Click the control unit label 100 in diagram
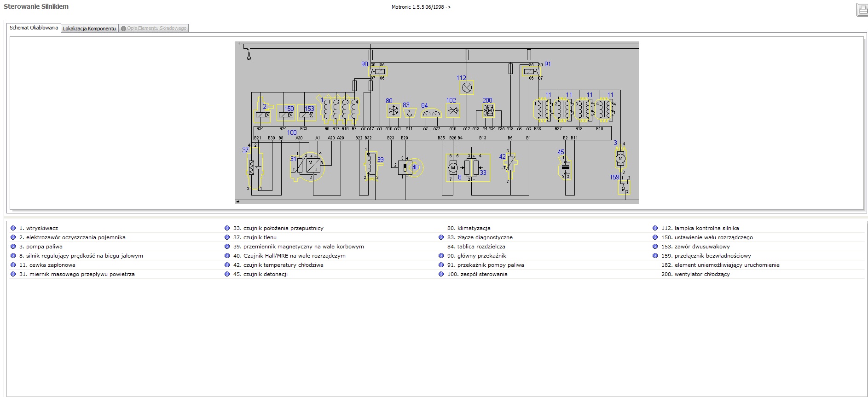 click(292, 132)
